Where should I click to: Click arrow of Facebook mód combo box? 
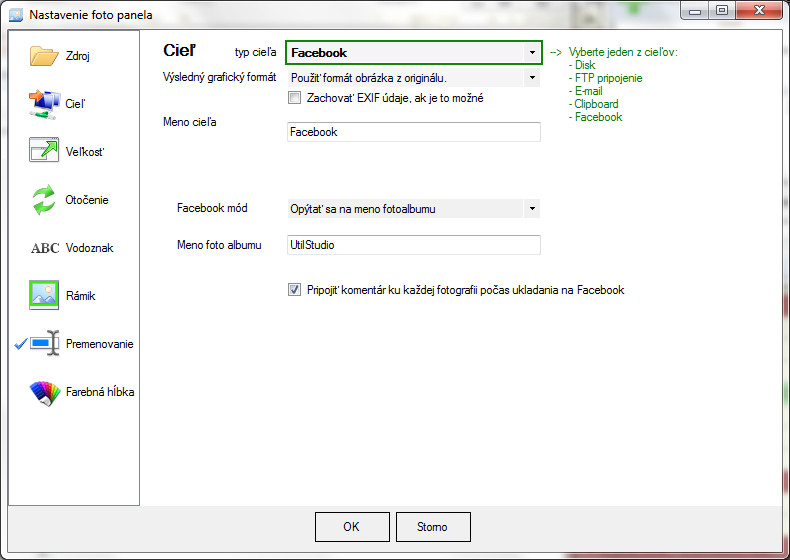(x=532, y=209)
